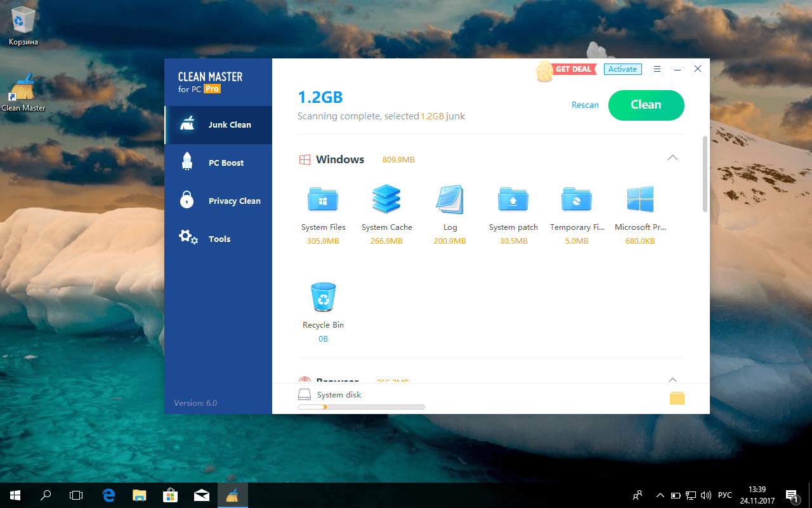The width and height of the screenshot is (812, 508).
Task: Switch to the Privacy Clean tab
Action: point(218,201)
